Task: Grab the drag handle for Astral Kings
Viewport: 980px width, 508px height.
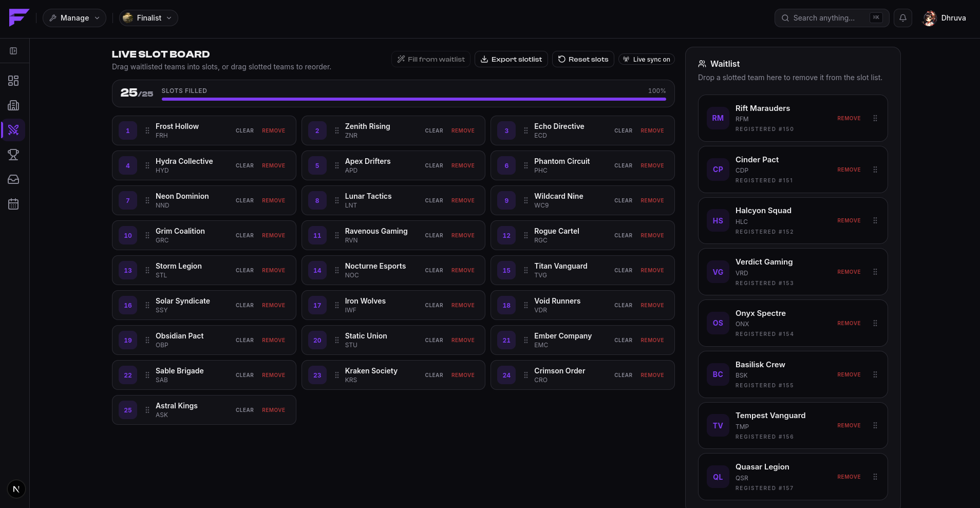Action: pos(147,410)
